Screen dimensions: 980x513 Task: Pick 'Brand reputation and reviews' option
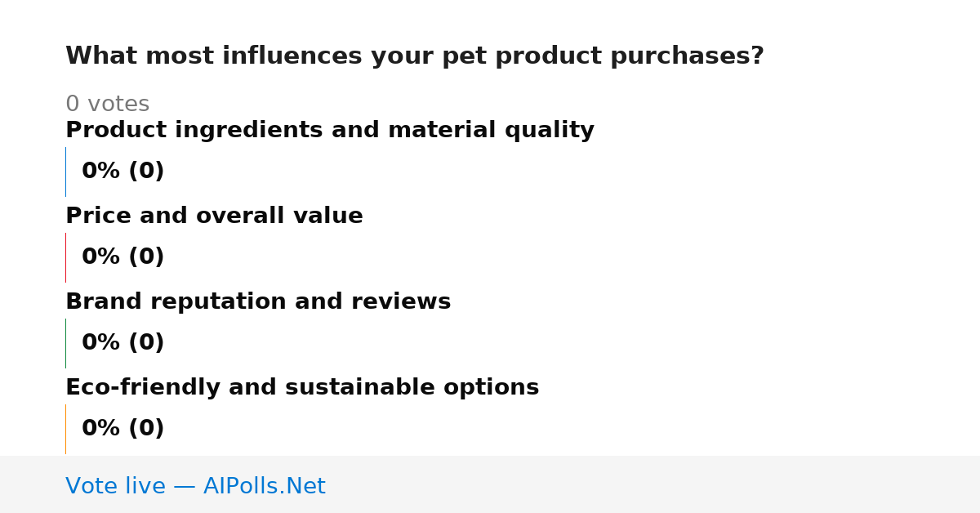pyautogui.click(x=258, y=302)
